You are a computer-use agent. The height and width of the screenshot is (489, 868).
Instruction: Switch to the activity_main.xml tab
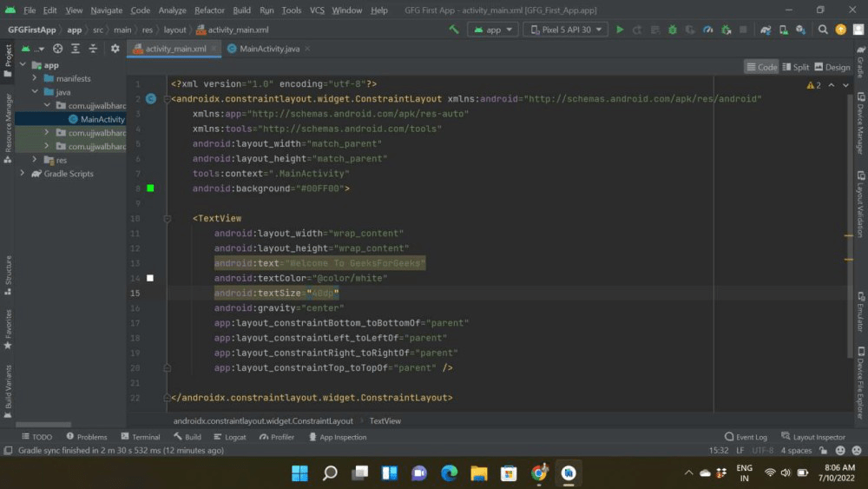tap(174, 49)
